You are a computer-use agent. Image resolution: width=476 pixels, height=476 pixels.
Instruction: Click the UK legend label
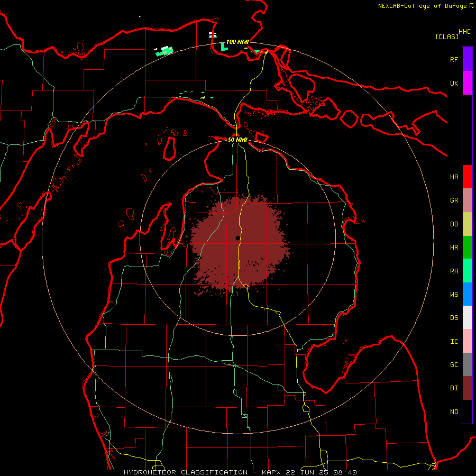(454, 83)
